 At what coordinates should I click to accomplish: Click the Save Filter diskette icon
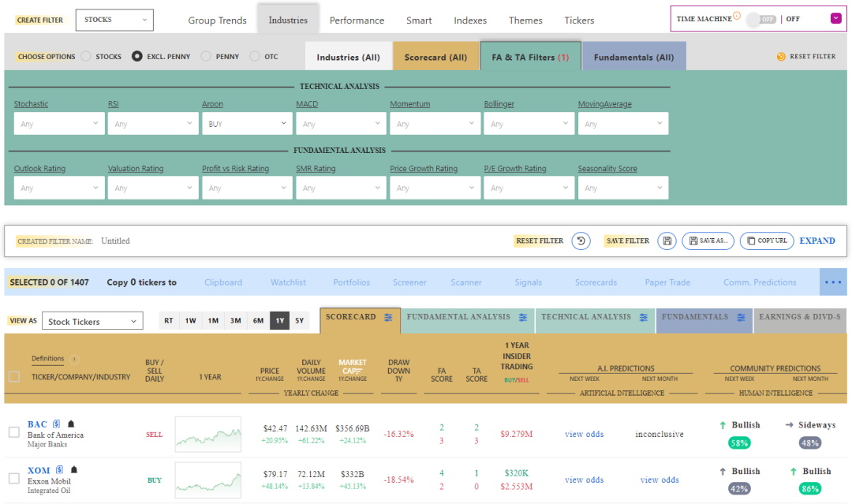pyautogui.click(x=667, y=241)
